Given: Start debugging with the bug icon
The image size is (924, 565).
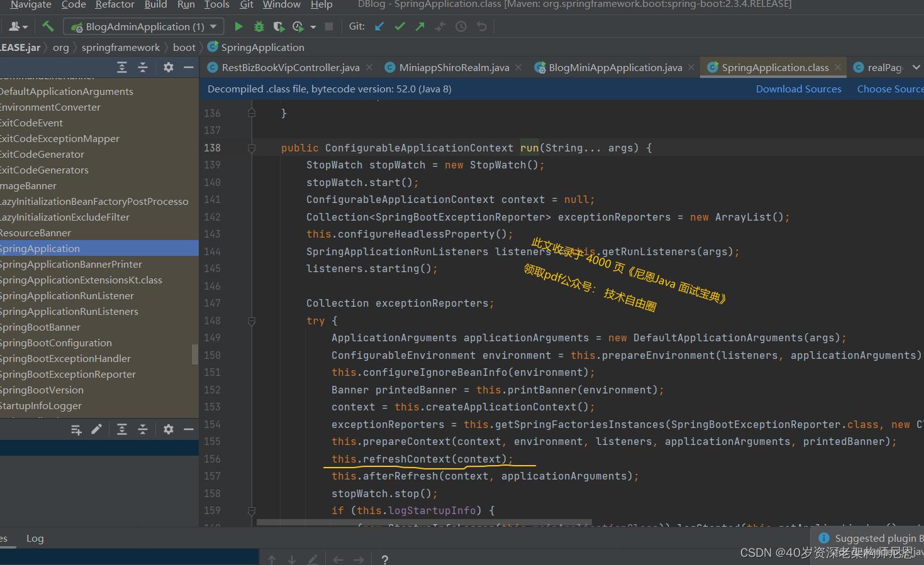Looking at the screenshot, I should tap(259, 26).
